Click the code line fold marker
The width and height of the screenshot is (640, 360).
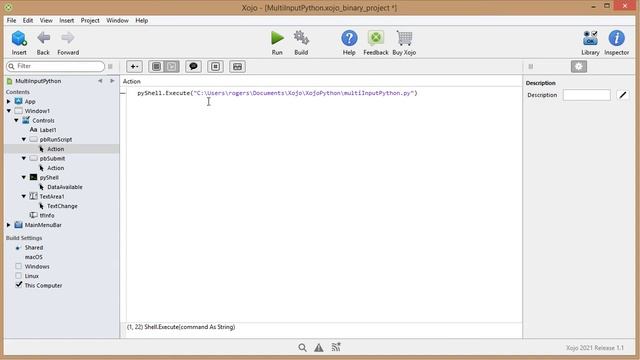coord(123,93)
